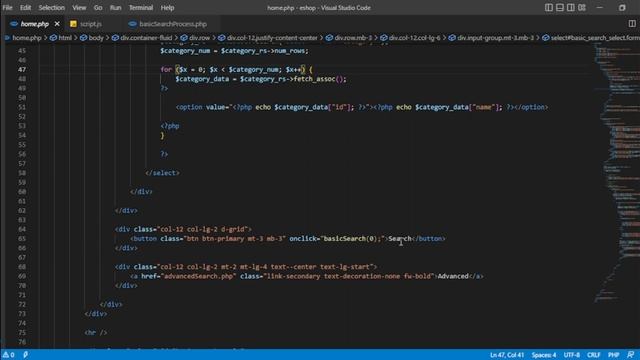Viewport: 640px width, 360px height.
Task: Click "basicSearch(0);" in the onclick attribute
Action: click(x=353, y=238)
